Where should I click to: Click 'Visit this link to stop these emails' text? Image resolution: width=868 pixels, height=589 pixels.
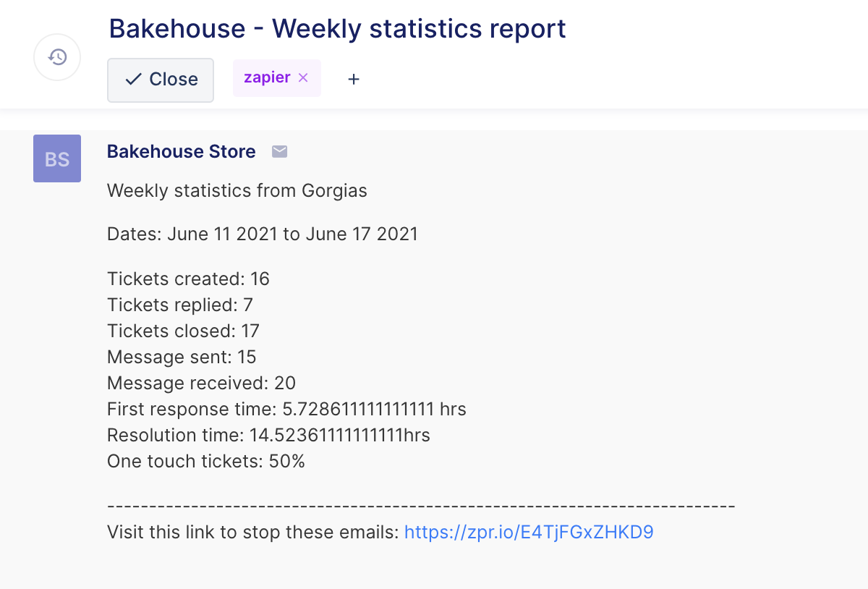pyautogui.click(x=253, y=533)
